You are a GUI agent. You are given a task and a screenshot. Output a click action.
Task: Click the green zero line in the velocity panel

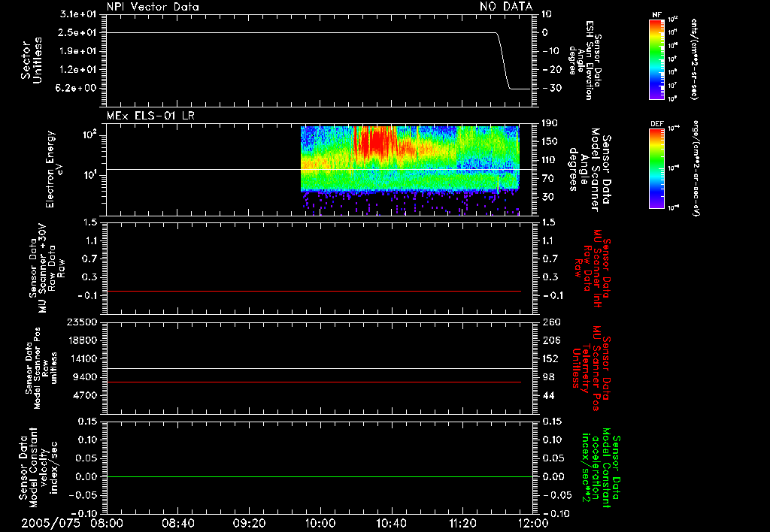tap(319, 477)
